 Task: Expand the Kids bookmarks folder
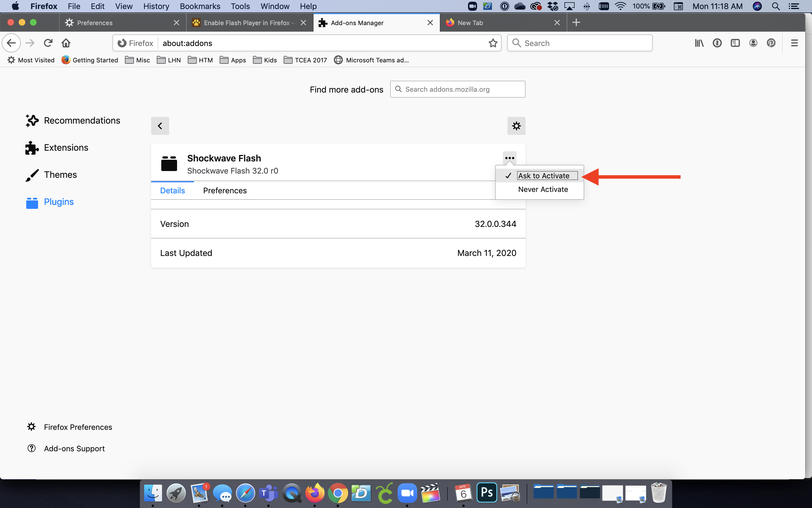(x=265, y=60)
